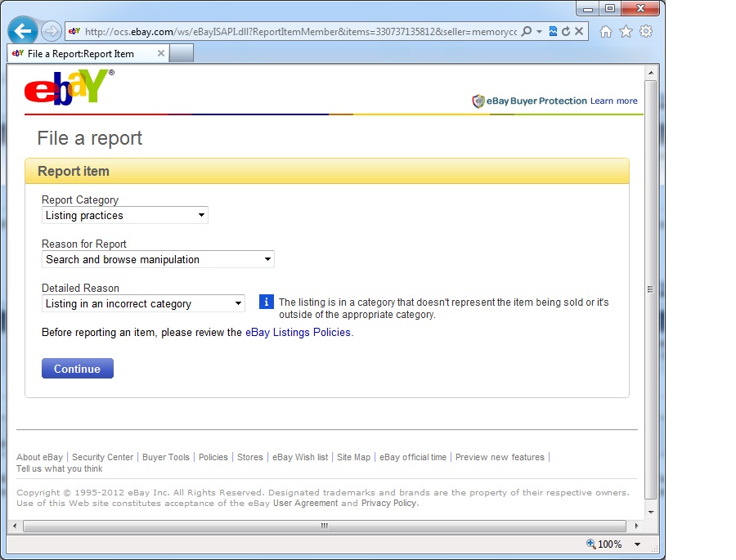Open the address bar dropdown arrow

[x=540, y=31]
